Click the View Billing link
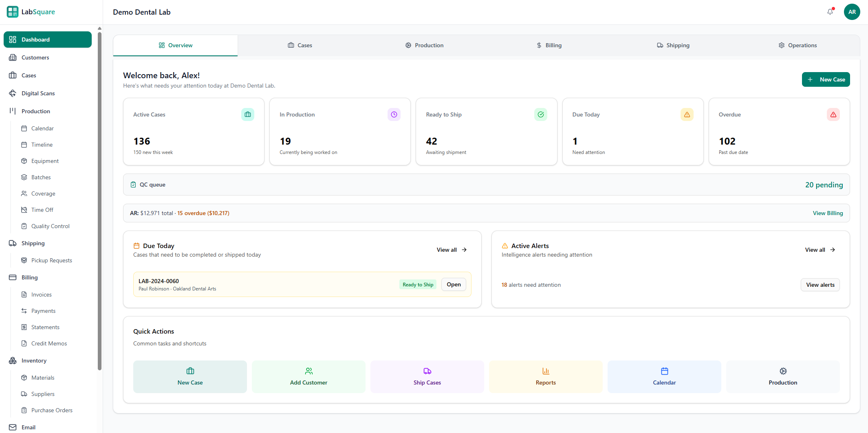This screenshot has width=868, height=433. pyautogui.click(x=828, y=213)
